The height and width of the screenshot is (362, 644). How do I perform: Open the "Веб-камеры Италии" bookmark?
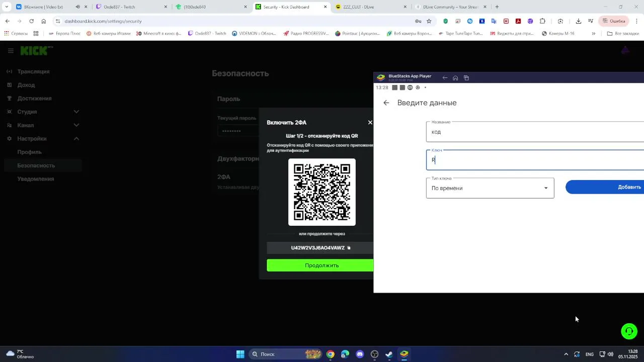click(x=108, y=34)
